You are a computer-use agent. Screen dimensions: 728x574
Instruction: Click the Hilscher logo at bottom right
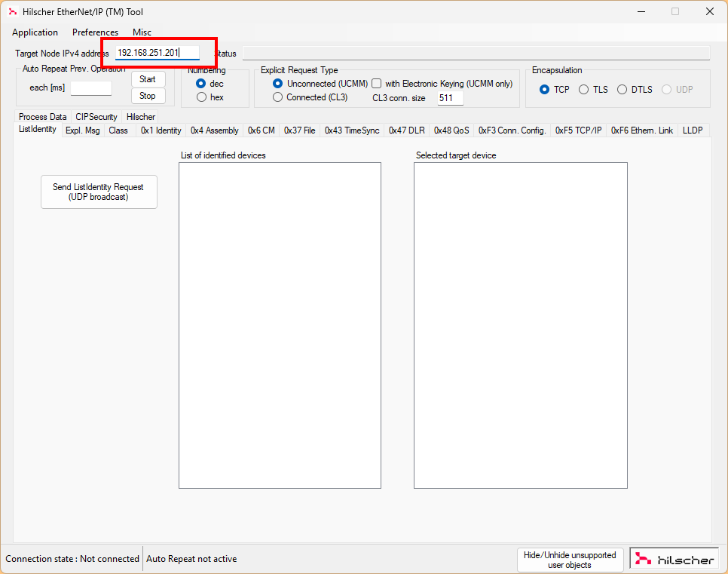(x=674, y=559)
